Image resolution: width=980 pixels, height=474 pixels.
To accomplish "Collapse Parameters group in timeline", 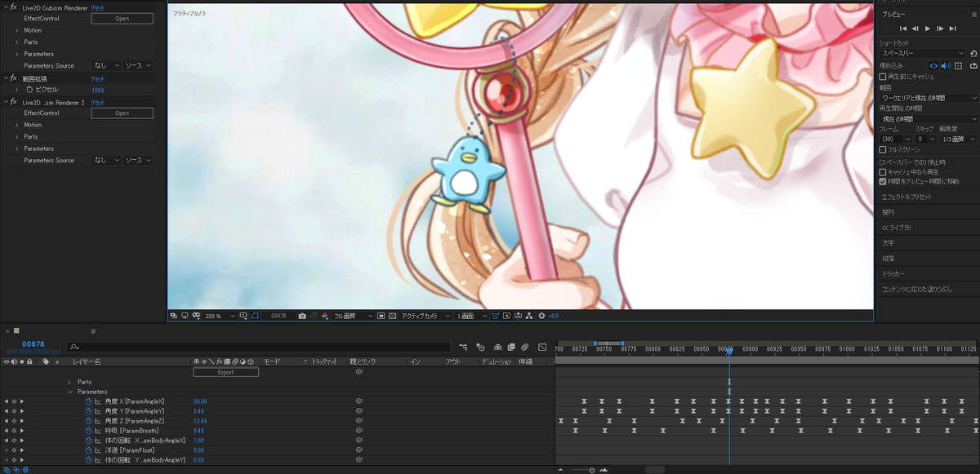I will tap(69, 392).
